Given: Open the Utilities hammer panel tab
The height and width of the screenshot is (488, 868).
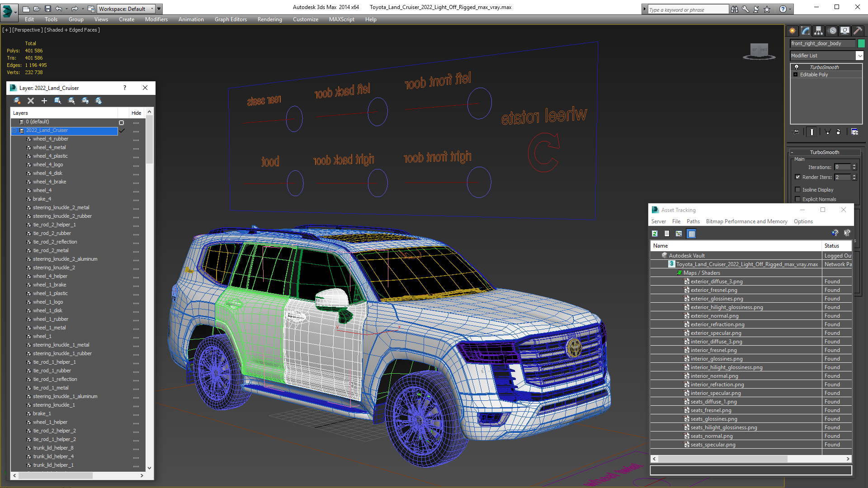Looking at the screenshot, I should pos(858,31).
